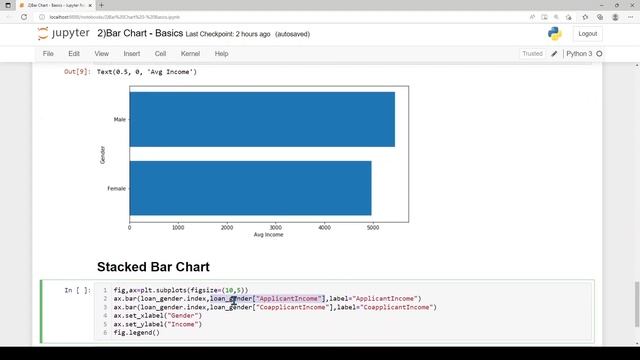
Task: Open the browser Settings and more menu
Action: click(630, 17)
